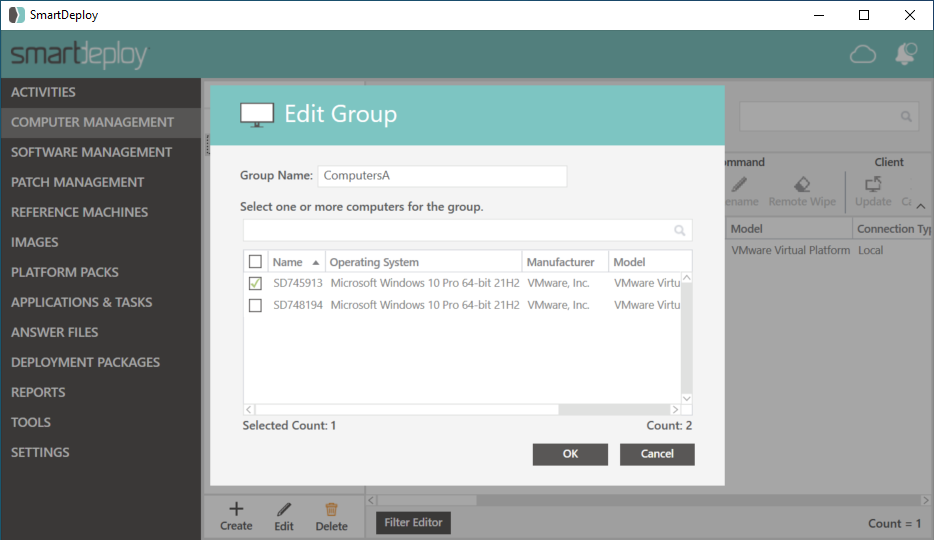Viewport: 934px width, 540px height.
Task: Click the Create plus icon
Action: click(236, 508)
